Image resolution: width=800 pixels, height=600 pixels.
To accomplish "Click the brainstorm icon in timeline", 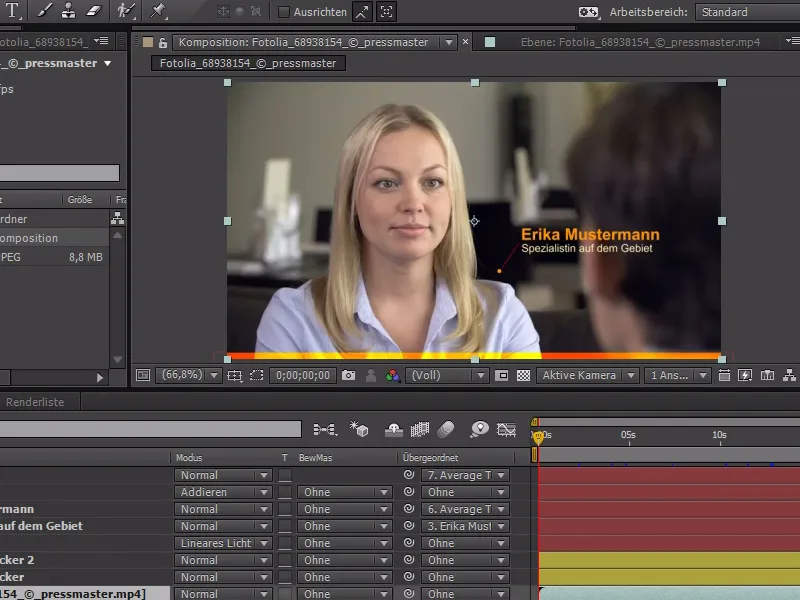I will (x=480, y=430).
